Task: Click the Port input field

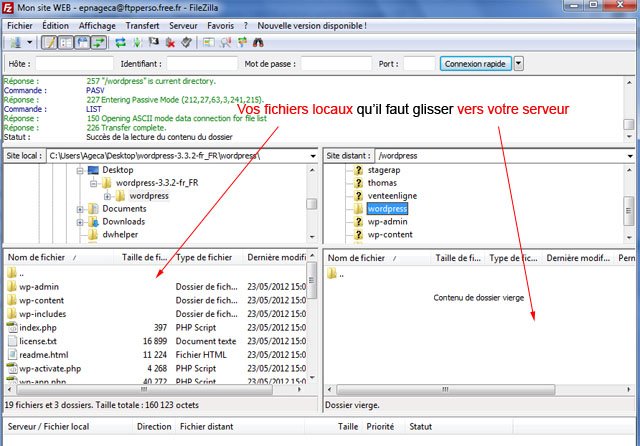Action: 419,64
